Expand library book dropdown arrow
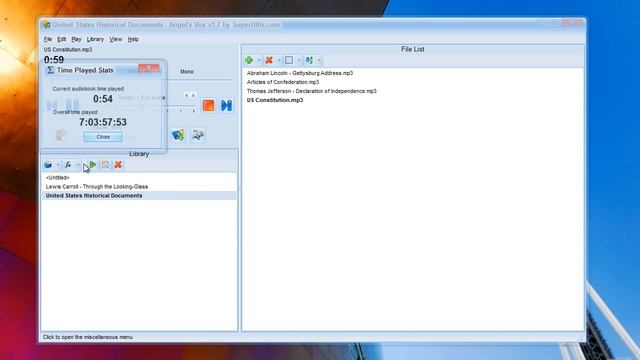Screen dimensions: 640x360 pos(58,165)
